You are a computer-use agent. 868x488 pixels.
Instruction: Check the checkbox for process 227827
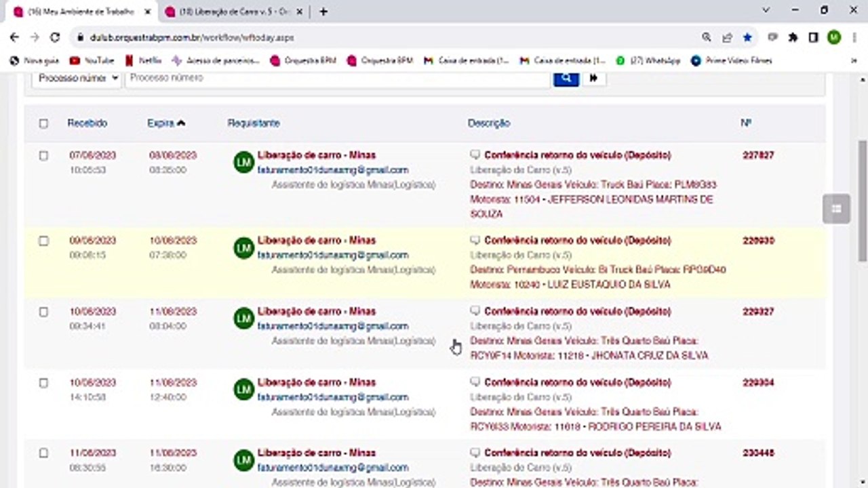pyautogui.click(x=43, y=156)
